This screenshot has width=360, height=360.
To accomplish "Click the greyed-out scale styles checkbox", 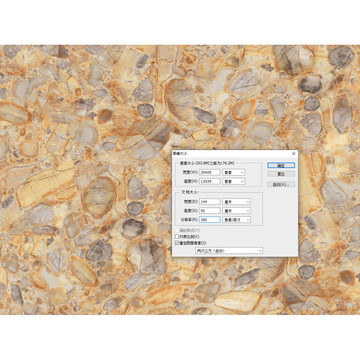I will click(177, 230).
